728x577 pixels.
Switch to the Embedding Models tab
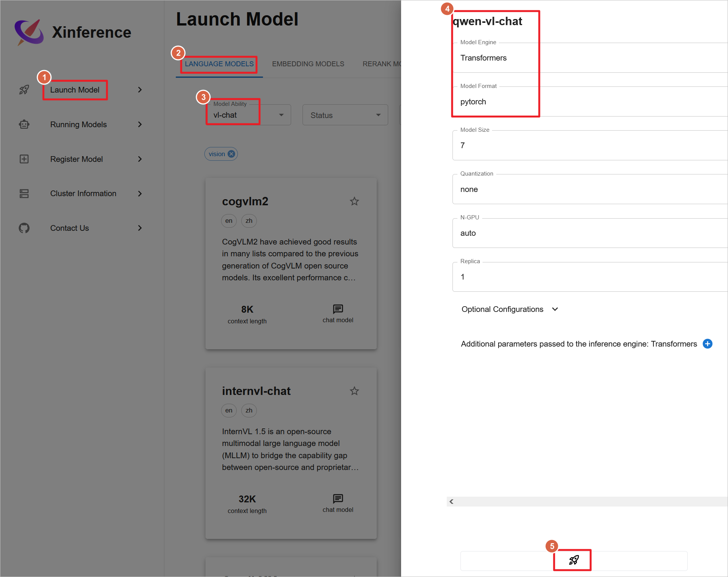point(308,64)
